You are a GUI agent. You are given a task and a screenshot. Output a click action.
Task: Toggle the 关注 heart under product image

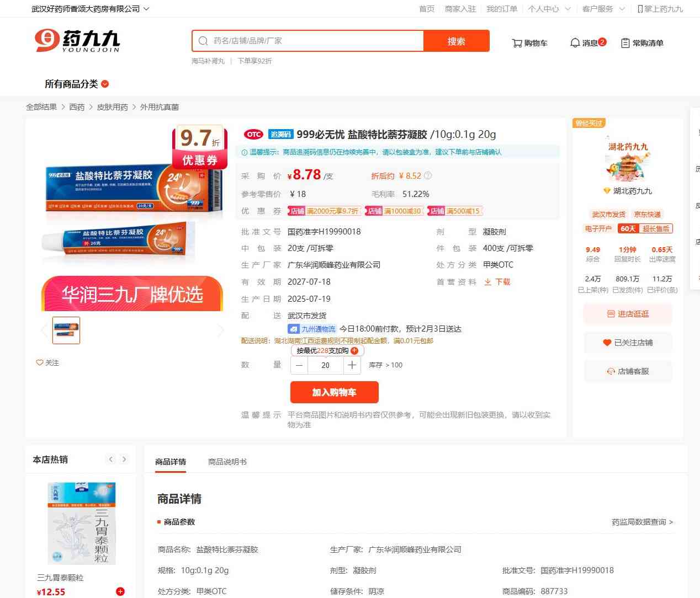click(47, 362)
